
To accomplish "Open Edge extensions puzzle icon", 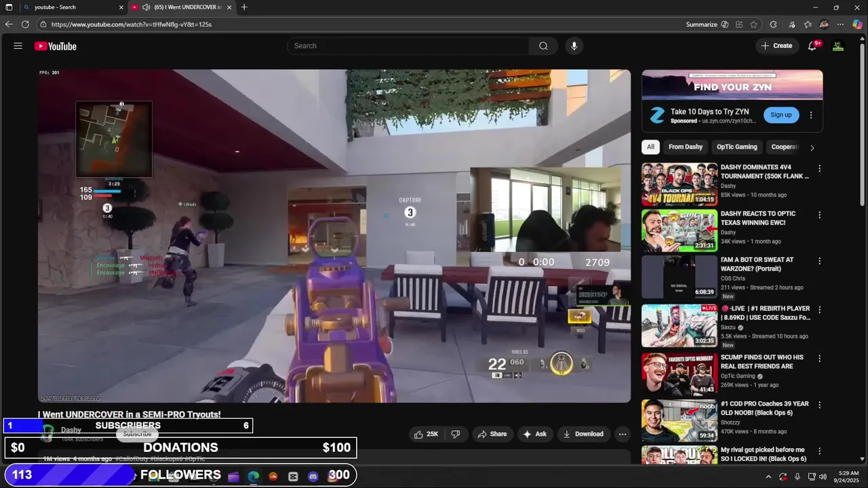I will click(x=774, y=24).
